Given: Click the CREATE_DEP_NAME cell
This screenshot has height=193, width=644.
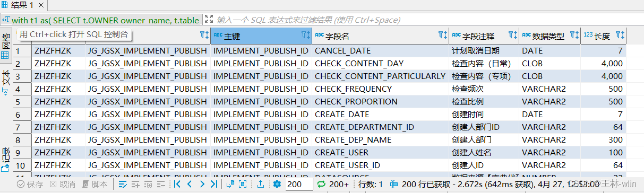Looking at the screenshot, I should [x=380, y=140].
